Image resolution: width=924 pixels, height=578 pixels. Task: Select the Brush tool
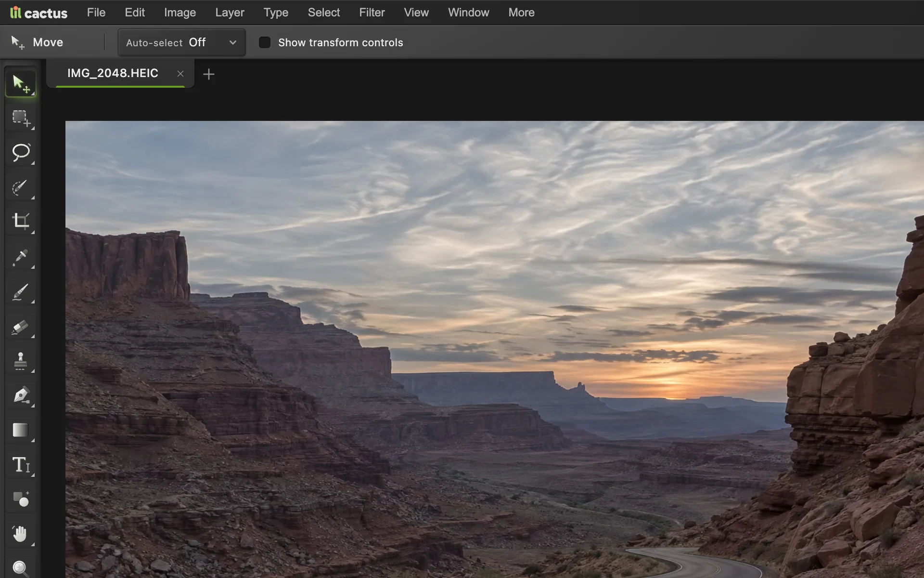21,291
